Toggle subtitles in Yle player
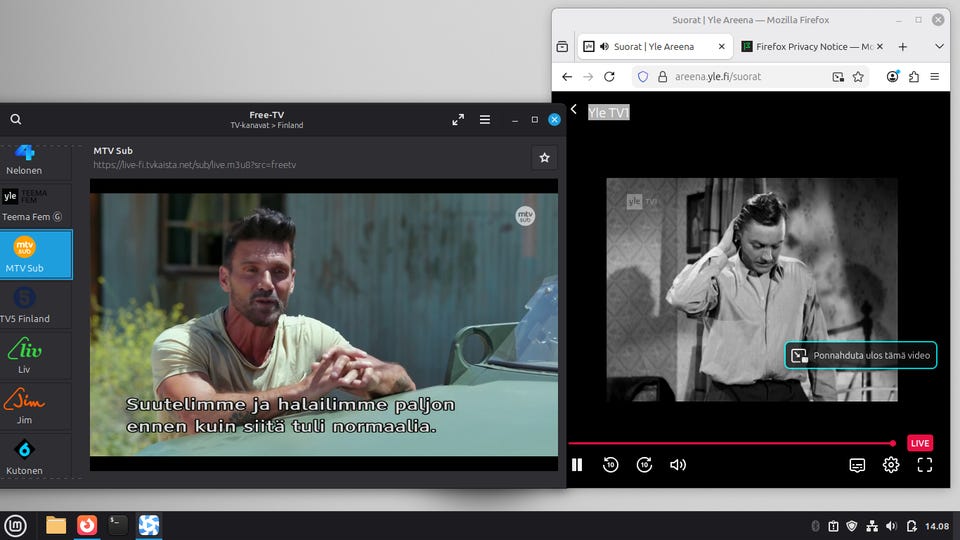This screenshot has height=540, width=960. coord(857,465)
